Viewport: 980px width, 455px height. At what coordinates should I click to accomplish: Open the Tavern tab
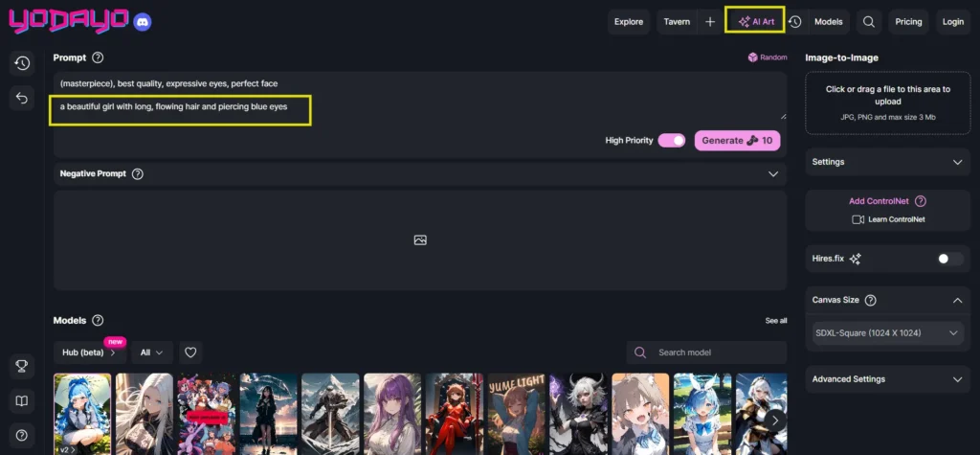(x=677, y=22)
